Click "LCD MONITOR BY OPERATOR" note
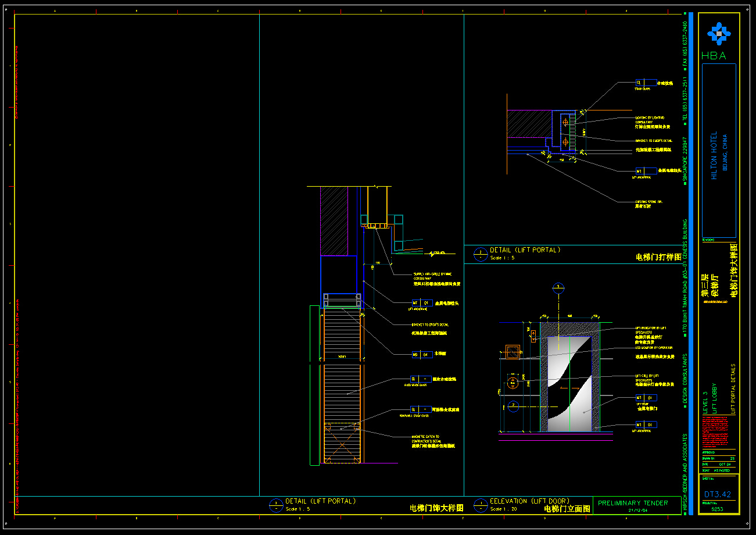 click(654, 348)
